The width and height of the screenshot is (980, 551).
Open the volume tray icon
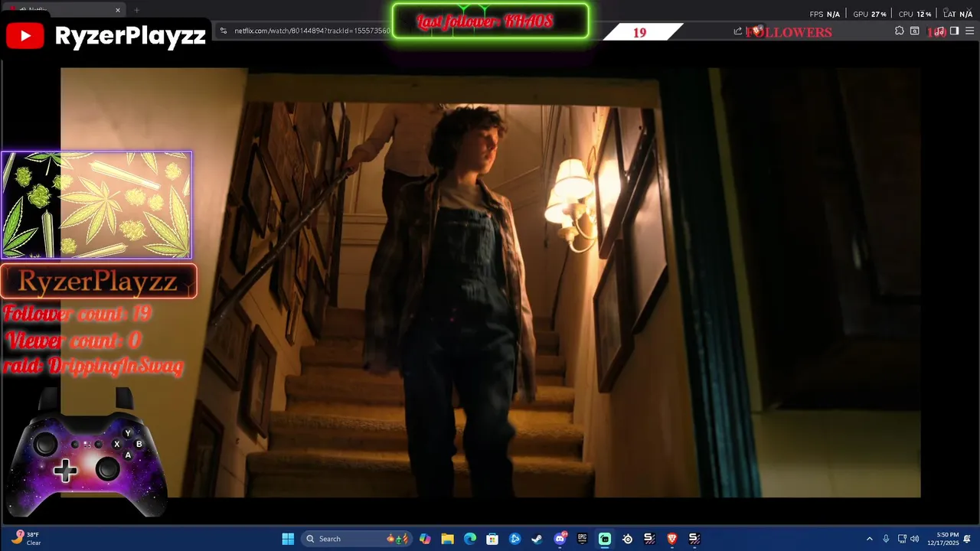pyautogui.click(x=914, y=539)
